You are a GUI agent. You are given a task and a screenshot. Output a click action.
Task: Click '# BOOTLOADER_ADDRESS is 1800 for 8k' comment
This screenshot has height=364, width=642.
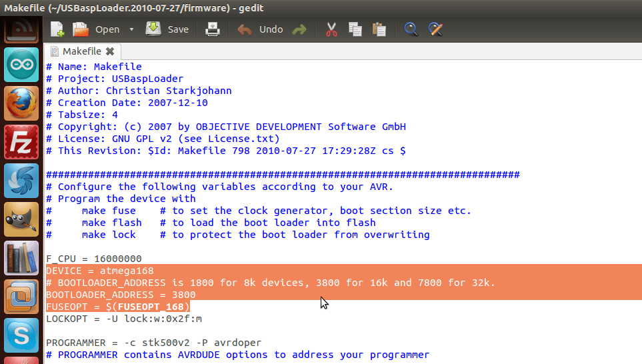tap(271, 283)
